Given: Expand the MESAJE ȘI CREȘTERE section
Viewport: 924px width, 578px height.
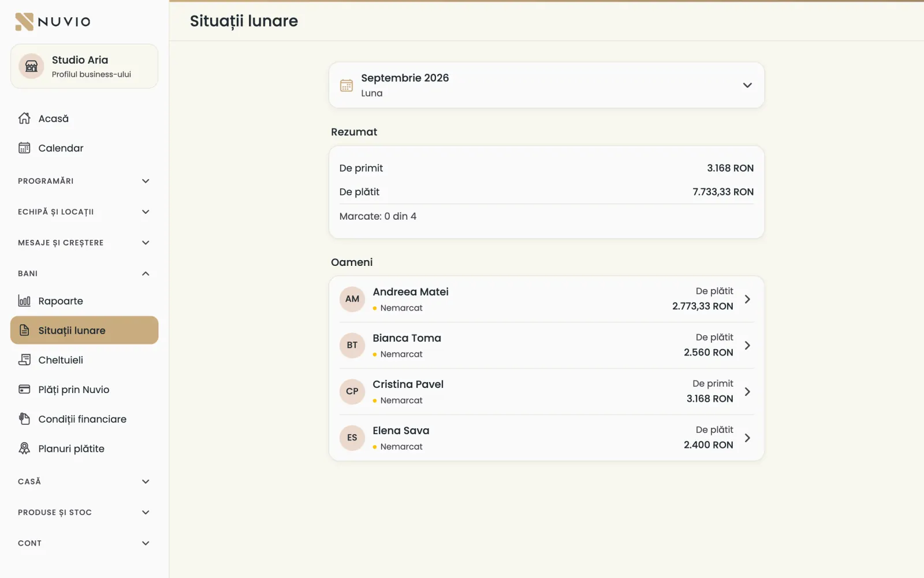Looking at the screenshot, I should point(84,243).
